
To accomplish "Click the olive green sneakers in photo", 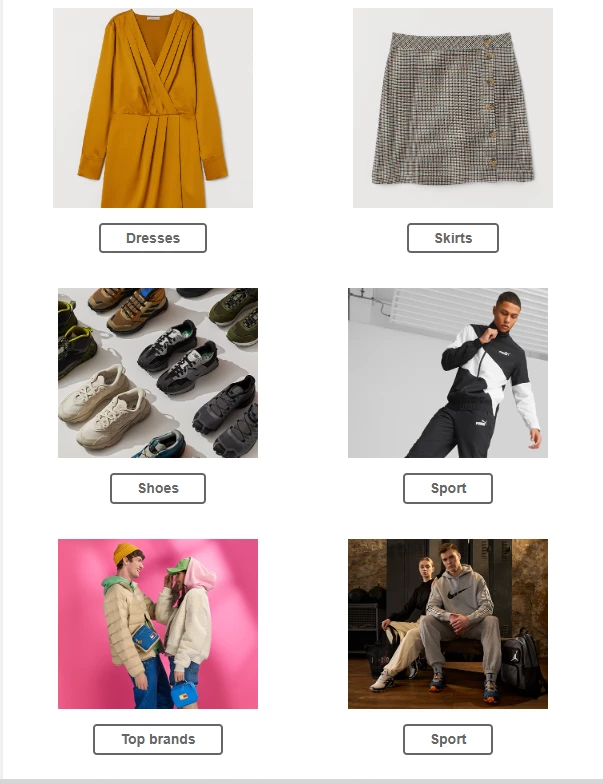I will tap(237, 316).
